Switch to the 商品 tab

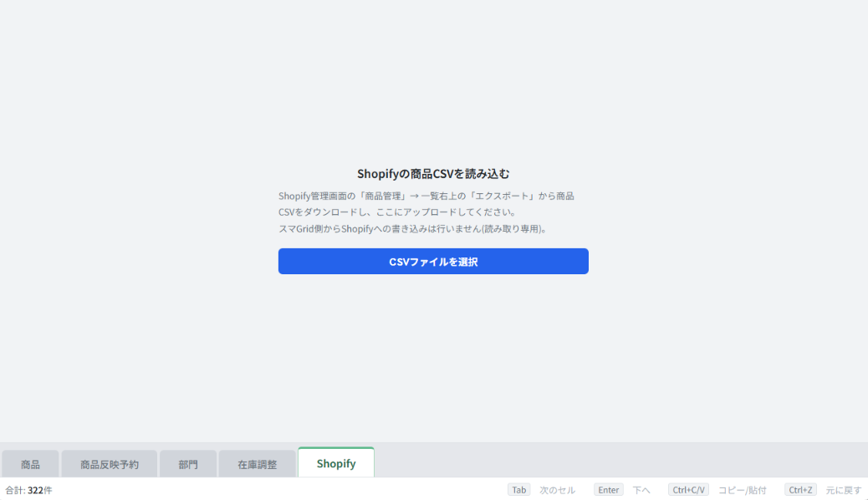pyautogui.click(x=30, y=464)
